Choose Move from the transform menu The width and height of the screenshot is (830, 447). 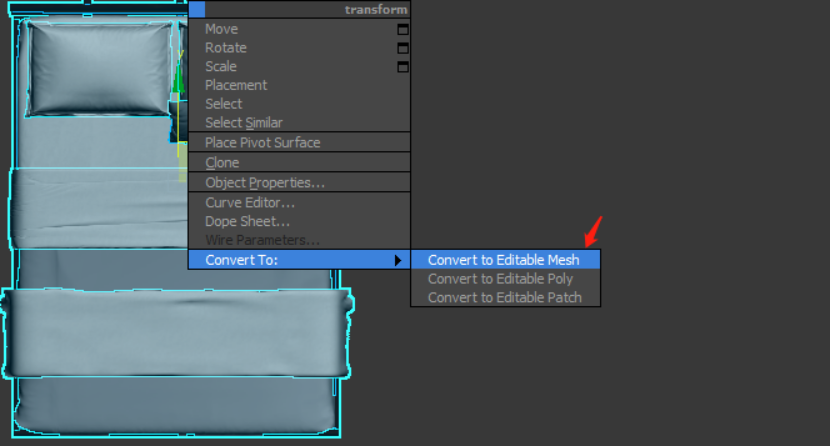299,29
